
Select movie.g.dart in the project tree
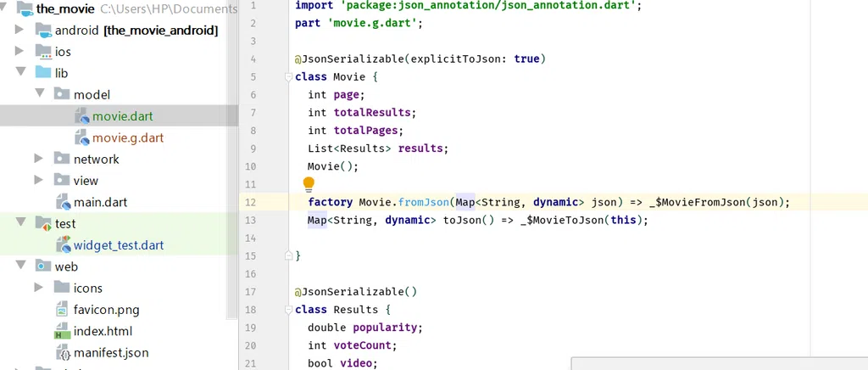128,138
